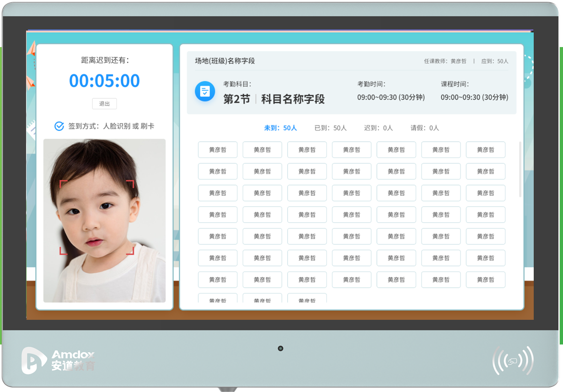
Task: Click the NFC card swipe icon on bezel
Action: click(x=513, y=361)
